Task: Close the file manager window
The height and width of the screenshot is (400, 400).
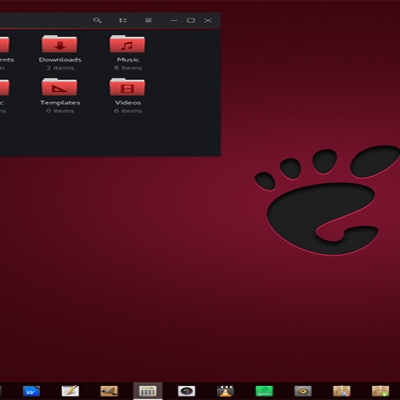Action: (x=208, y=20)
